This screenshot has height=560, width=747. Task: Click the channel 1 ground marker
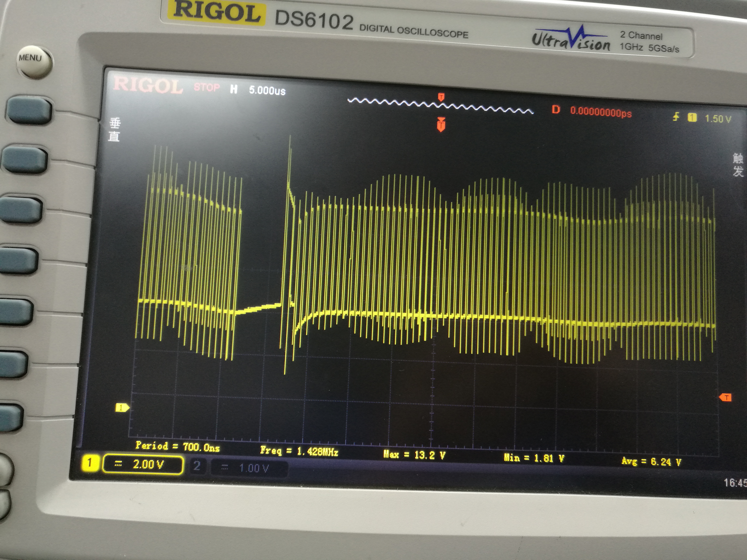122,408
